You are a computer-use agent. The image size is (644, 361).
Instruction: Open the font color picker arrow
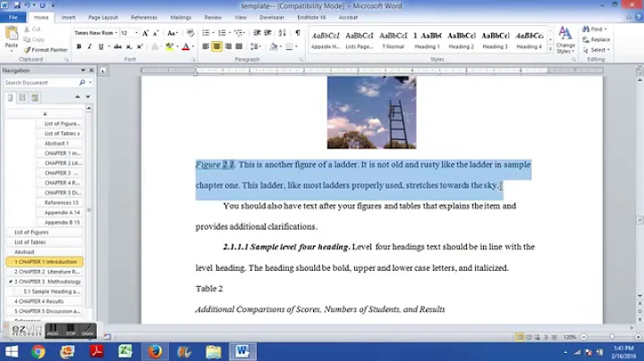[192, 46]
